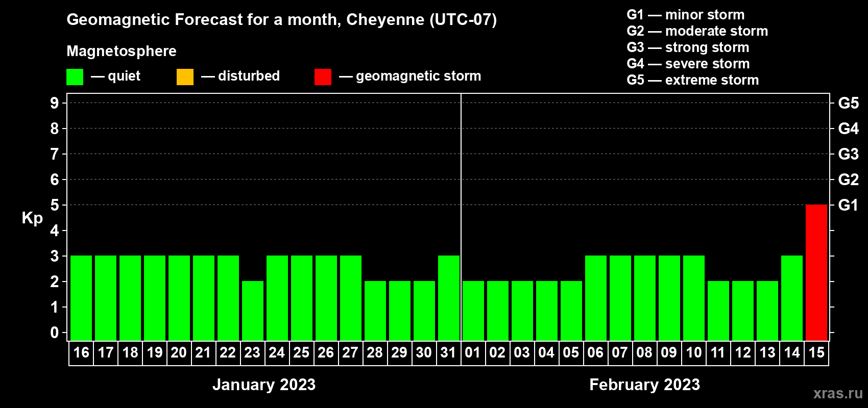The image size is (868, 408).
Task: Click date label 30 on the axis
Action: (x=424, y=352)
